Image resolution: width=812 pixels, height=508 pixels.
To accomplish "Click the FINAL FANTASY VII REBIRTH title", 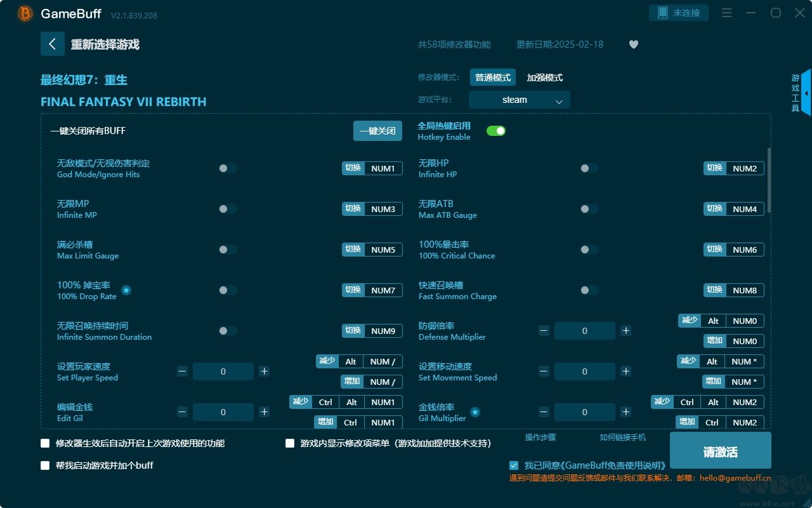I will coord(123,102).
